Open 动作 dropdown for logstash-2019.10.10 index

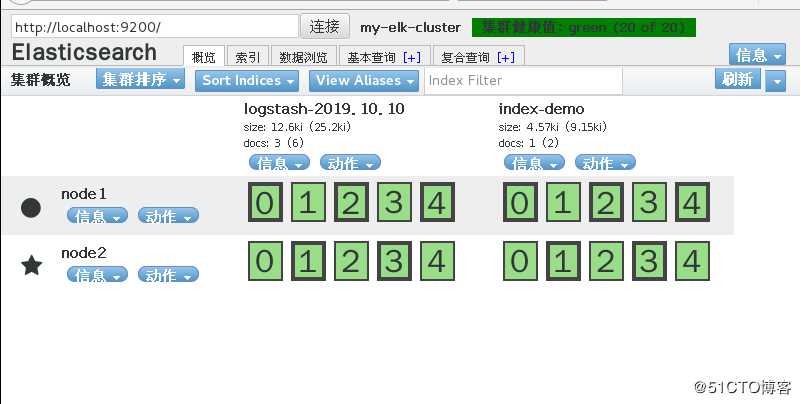[350, 163]
